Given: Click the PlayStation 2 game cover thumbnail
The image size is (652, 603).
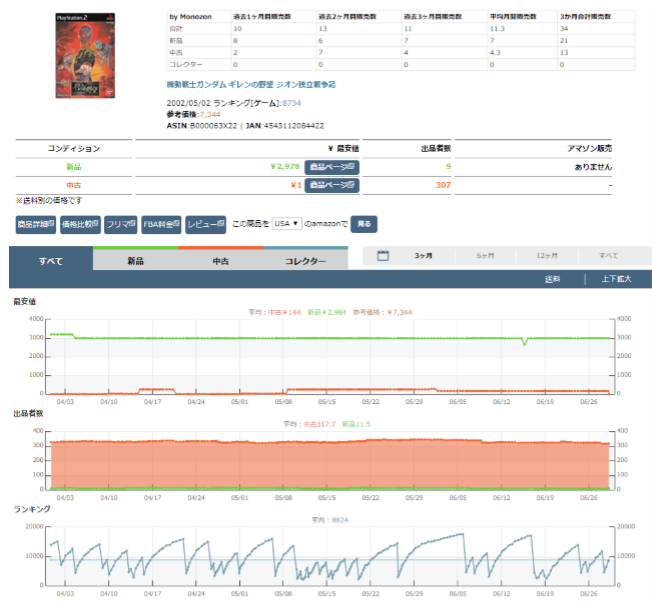Looking at the screenshot, I should (x=85, y=55).
